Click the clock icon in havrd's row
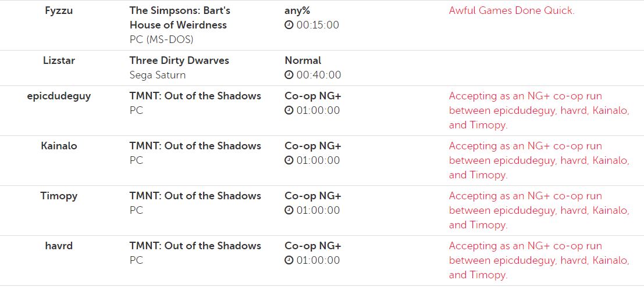This screenshot has height=287, width=644. click(289, 261)
